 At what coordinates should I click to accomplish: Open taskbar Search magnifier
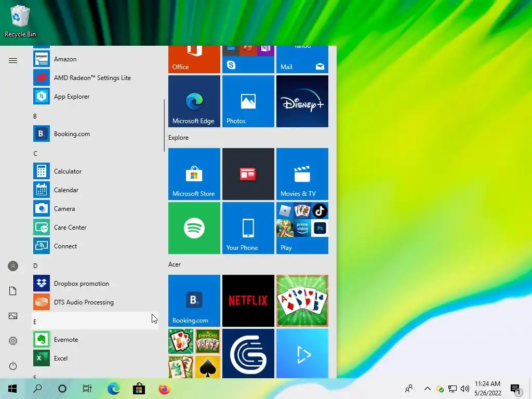[x=37, y=389]
